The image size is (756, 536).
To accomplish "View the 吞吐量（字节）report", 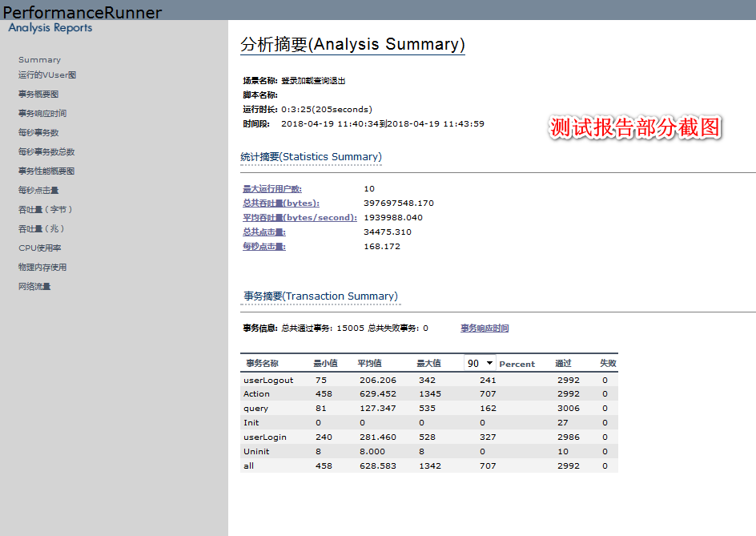I will pyautogui.click(x=46, y=210).
